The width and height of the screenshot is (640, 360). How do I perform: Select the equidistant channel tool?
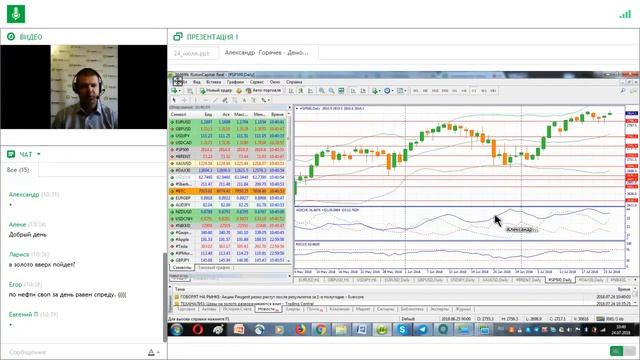point(224,100)
